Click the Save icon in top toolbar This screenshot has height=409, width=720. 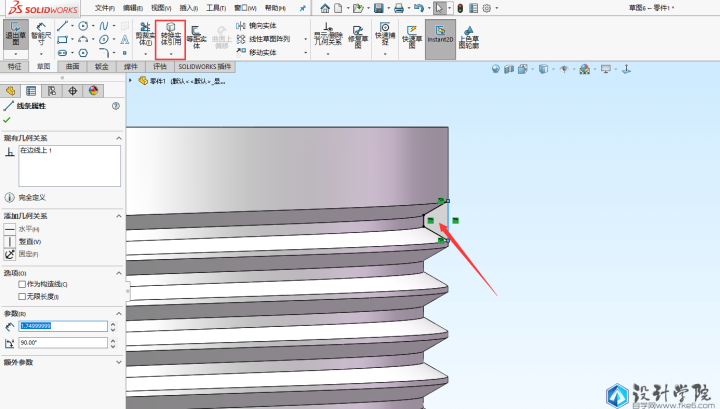379,8
